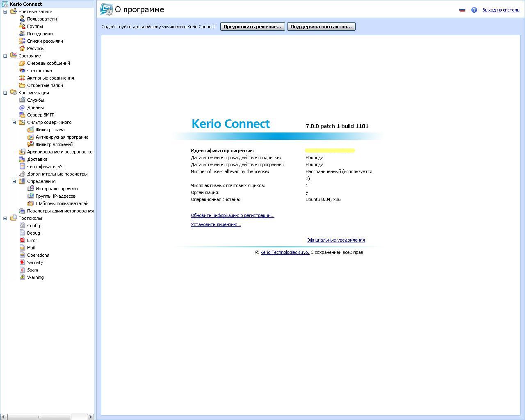Click the Списки рассылки mailing list icon

[x=22, y=41]
